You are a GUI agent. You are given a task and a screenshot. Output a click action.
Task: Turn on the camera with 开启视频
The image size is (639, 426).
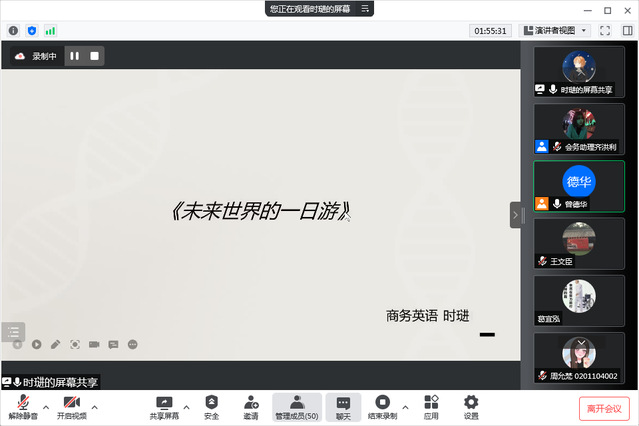coord(71,403)
